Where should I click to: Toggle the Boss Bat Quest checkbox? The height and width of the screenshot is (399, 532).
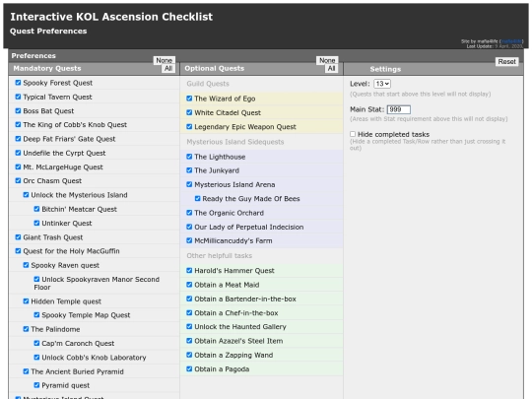[x=18, y=110]
